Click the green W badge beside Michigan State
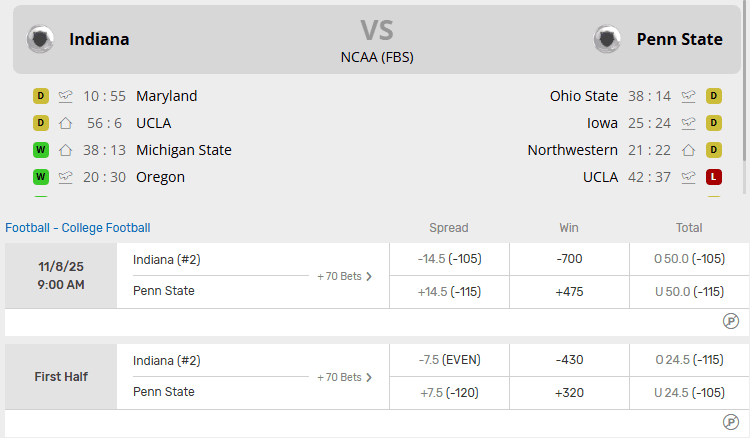Image resolution: width=750 pixels, height=438 pixels. point(41,150)
